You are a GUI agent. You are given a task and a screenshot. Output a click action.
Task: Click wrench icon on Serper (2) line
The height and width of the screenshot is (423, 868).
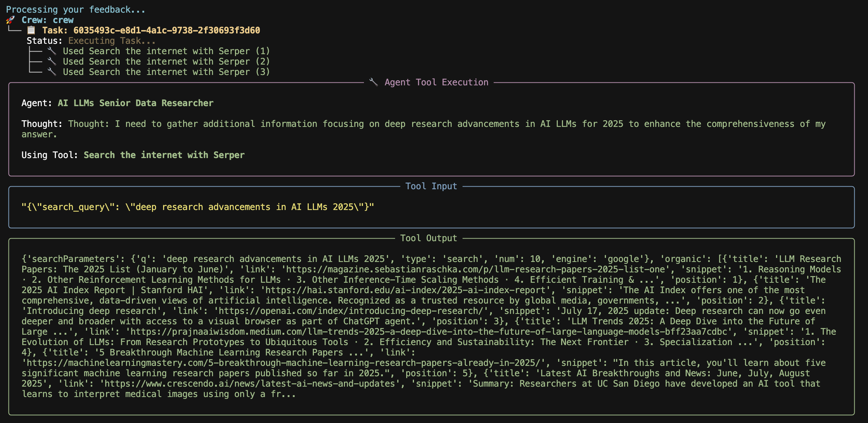tap(52, 61)
